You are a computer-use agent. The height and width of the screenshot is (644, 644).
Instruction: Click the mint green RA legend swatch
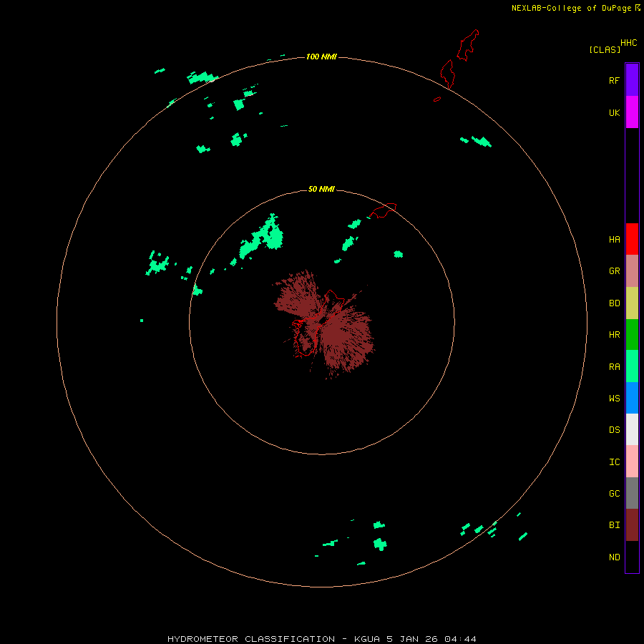pyautogui.click(x=632, y=366)
